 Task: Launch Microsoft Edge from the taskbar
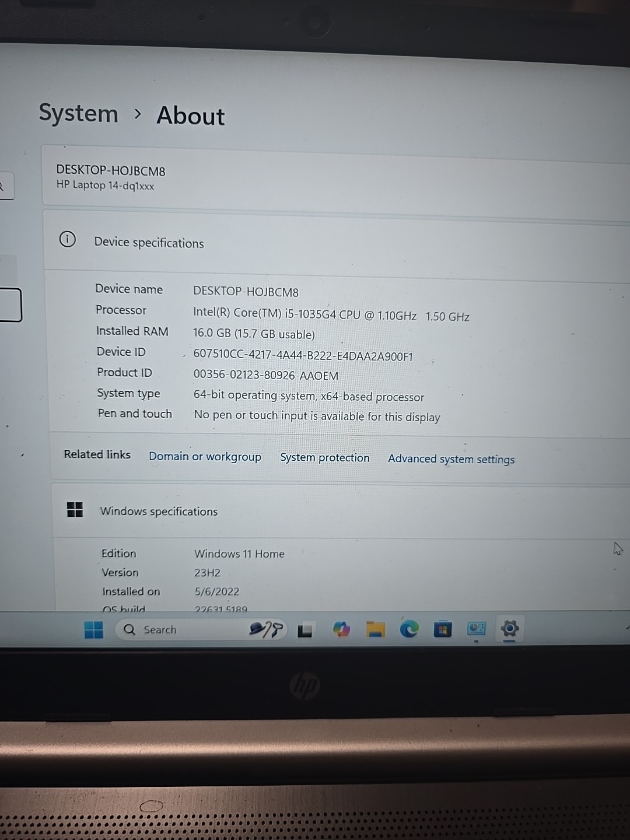(x=409, y=629)
